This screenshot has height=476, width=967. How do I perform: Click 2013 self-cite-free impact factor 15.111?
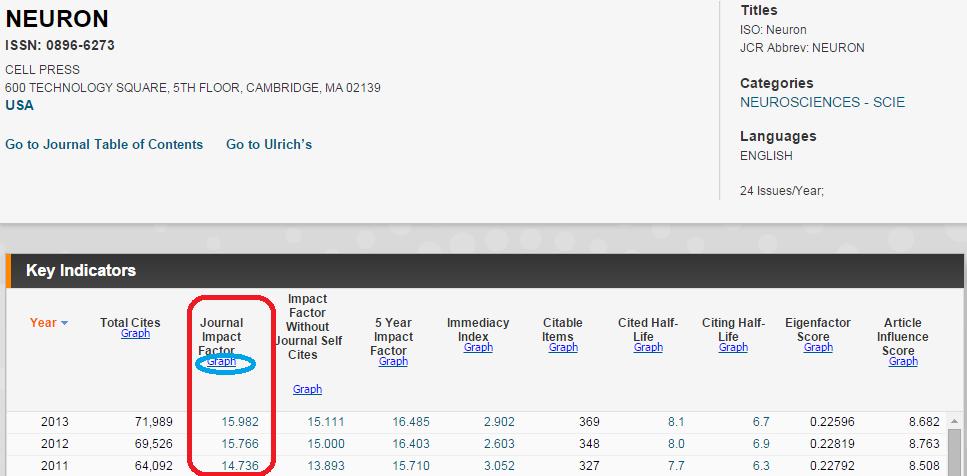pos(326,422)
